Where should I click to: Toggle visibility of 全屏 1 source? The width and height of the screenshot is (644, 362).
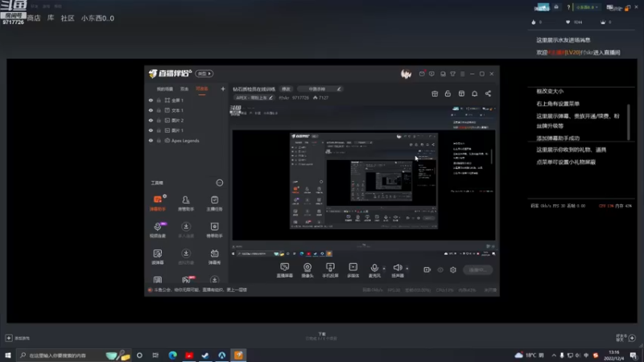pyautogui.click(x=151, y=100)
